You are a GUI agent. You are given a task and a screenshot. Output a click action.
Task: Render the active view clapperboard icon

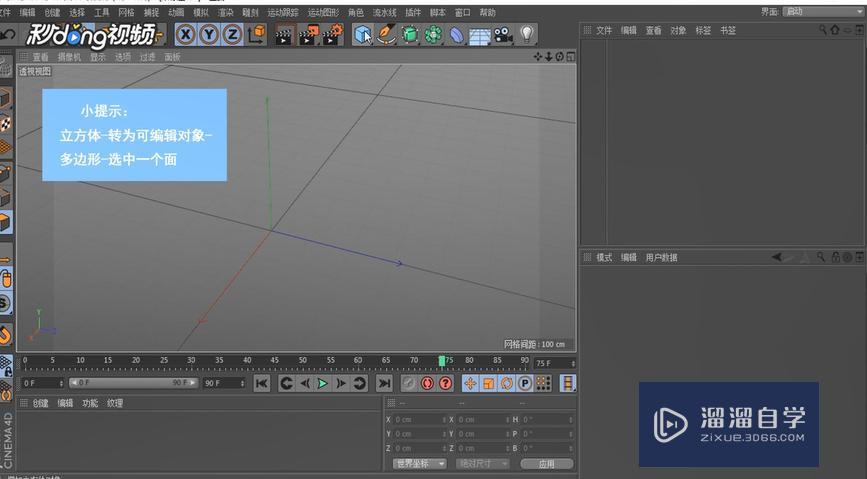pos(283,35)
